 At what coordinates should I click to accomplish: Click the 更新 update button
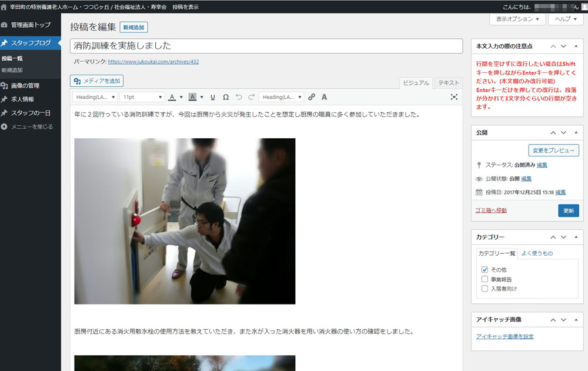[x=569, y=211]
